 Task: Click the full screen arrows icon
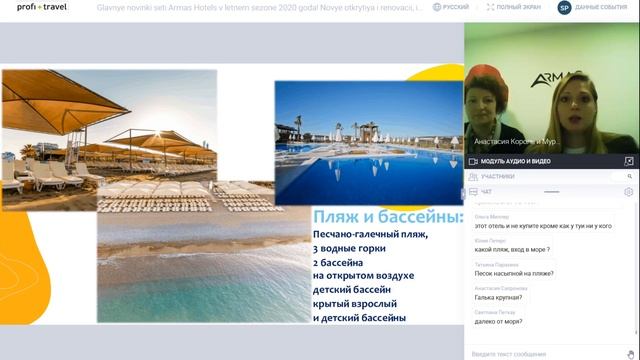tap(490, 7)
